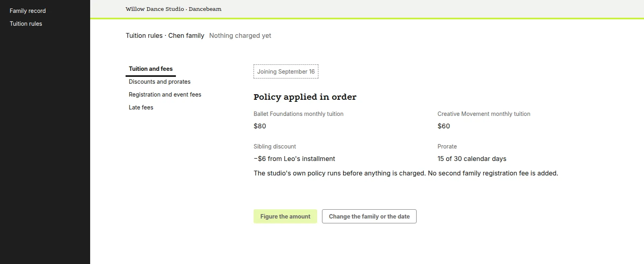Image resolution: width=644 pixels, height=264 pixels.
Task: Click the Figure the amount button
Action: pos(285,217)
